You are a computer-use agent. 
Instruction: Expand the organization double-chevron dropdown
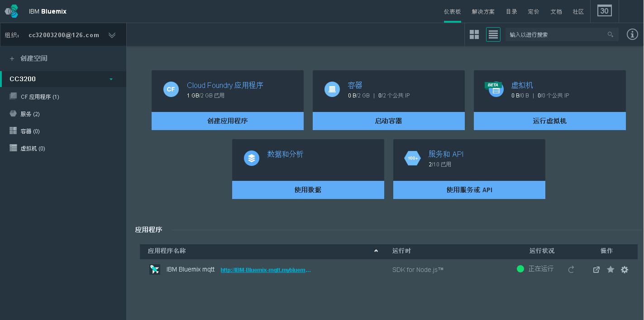click(112, 35)
